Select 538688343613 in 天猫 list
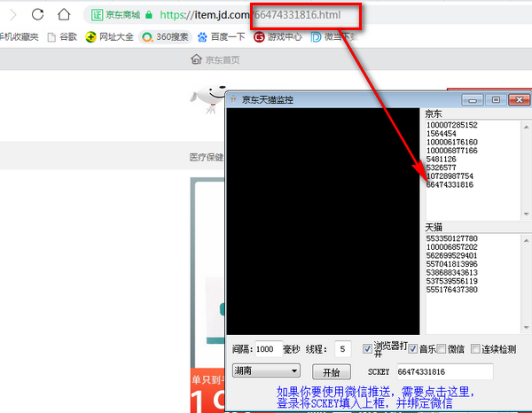Viewport: 532px width, 413px height. point(452,273)
